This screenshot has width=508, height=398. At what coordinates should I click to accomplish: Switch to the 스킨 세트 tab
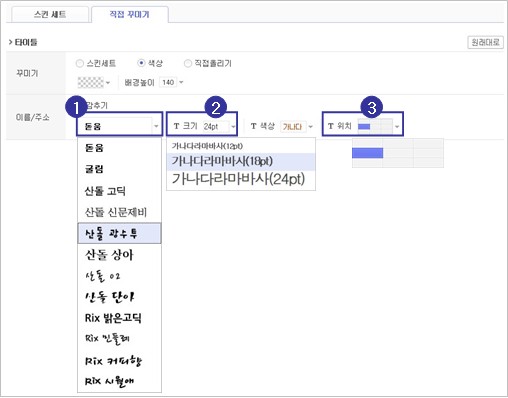click(50, 14)
